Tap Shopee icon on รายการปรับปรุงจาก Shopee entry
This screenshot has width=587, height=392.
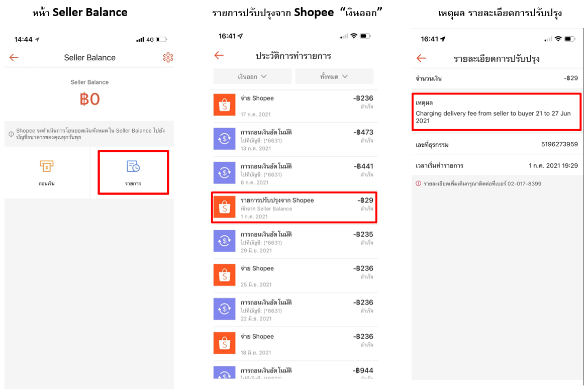coord(225,207)
